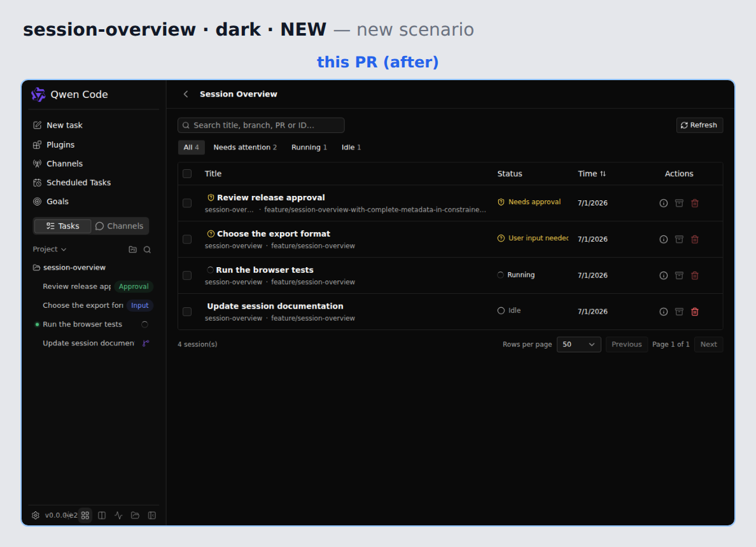756x547 pixels.
Task: Check the Update session documentation checkbox
Action: tap(187, 312)
